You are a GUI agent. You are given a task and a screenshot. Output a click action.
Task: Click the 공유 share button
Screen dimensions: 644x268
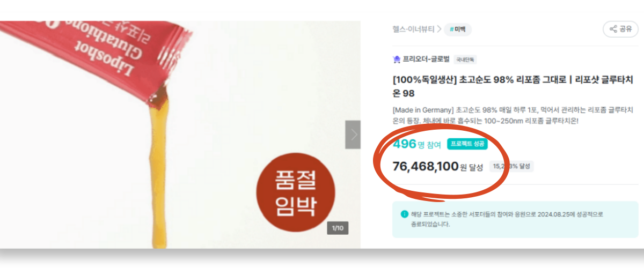[621, 29]
